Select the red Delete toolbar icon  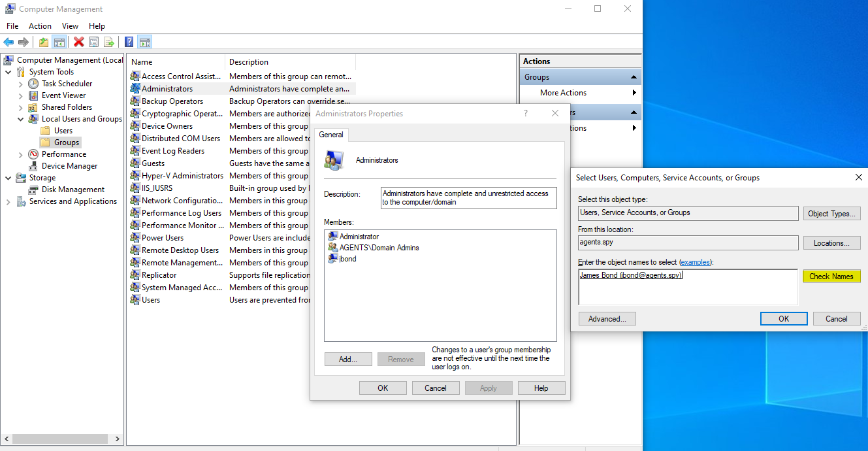(78, 41)
